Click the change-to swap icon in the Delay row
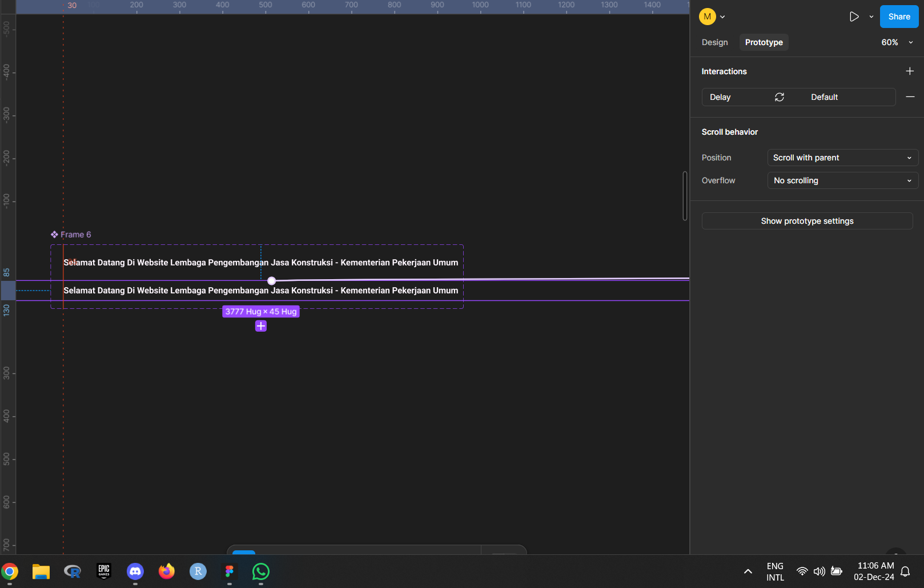 tap(780, 97)
